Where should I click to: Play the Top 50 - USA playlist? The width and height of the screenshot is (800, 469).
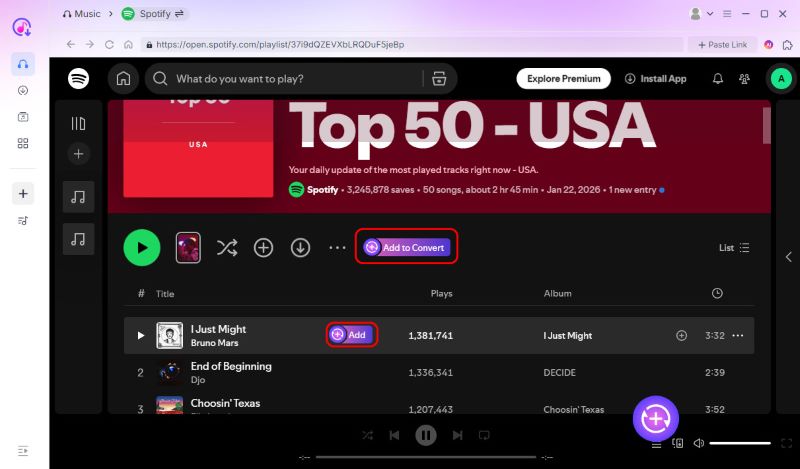pos(142,248)
